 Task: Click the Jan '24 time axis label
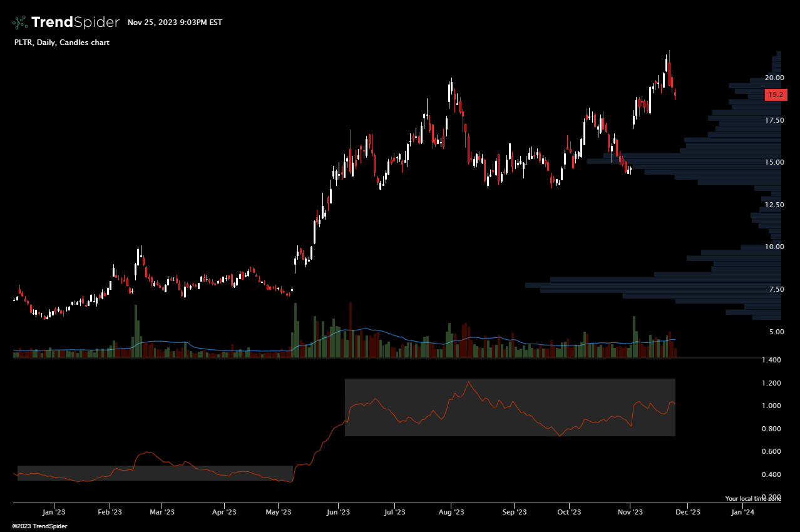(x=742, y=512)
